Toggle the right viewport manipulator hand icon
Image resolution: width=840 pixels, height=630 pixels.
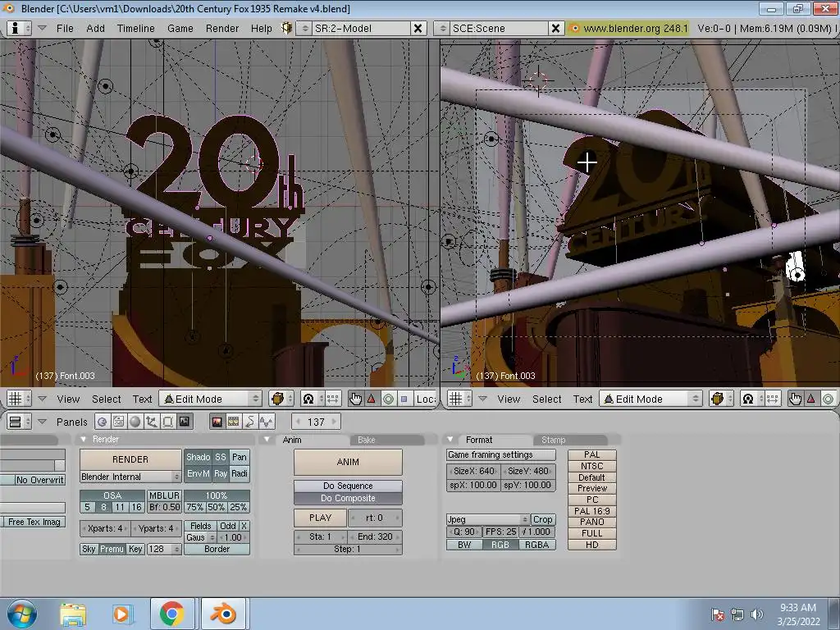795,399
